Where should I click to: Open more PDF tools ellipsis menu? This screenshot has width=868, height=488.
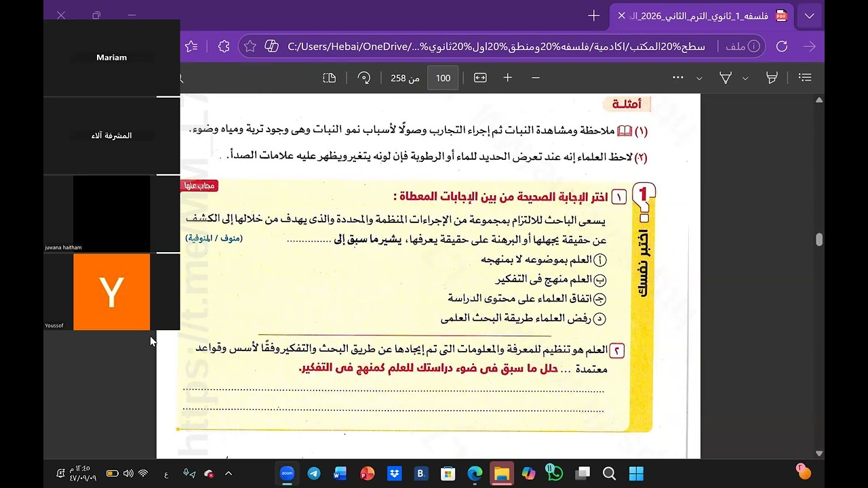677,78
